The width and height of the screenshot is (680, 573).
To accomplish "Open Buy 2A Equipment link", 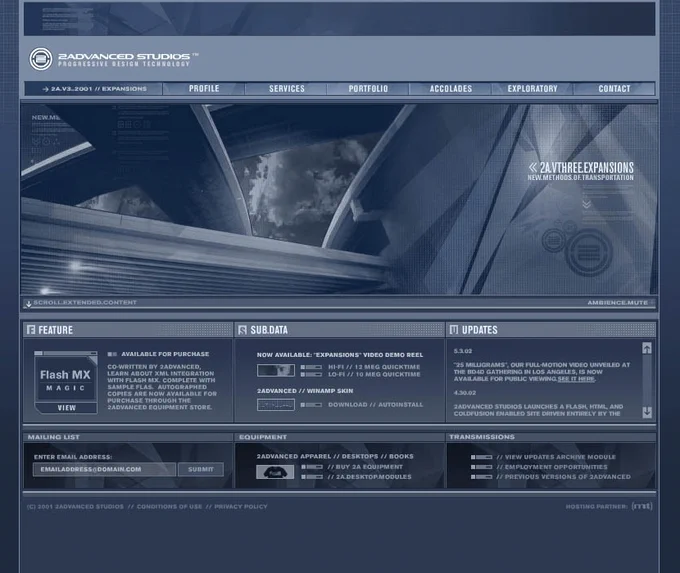I will click(x=365, y=467).
